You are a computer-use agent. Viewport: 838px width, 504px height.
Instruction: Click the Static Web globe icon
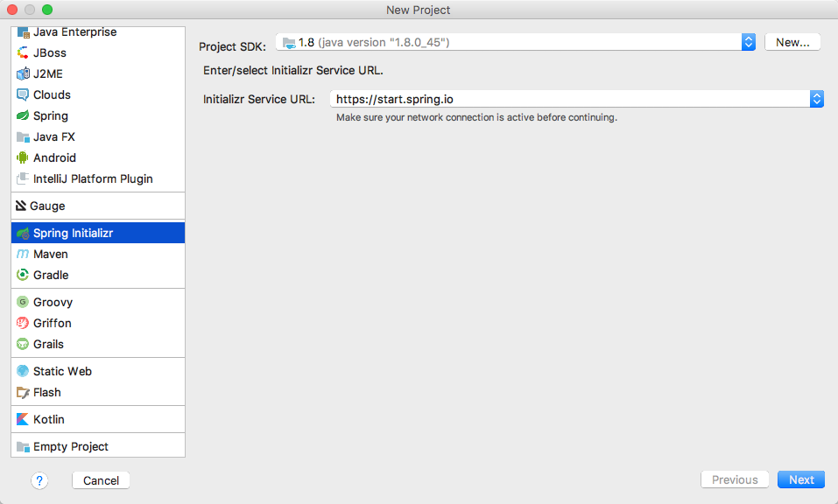pyautogui.click(x=23, y=371)
